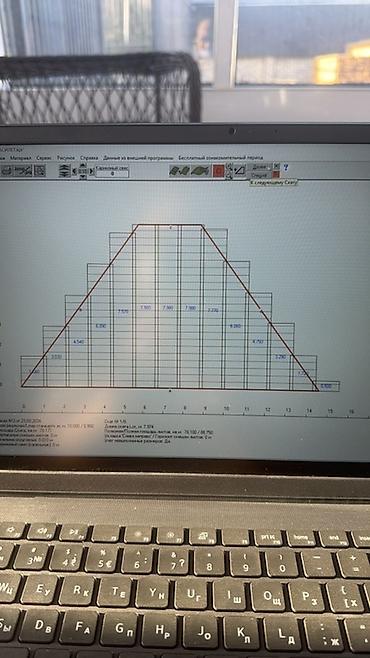Open Бесплатный ознакомительный период menu
Viewport: 370px width, 658px height.
pyautogui.click(x=221, y=158)
